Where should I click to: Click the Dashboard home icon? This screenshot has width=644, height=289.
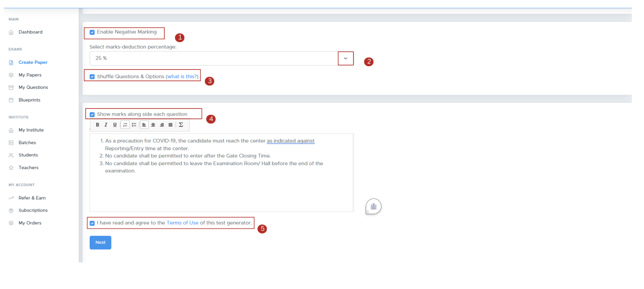11,32
